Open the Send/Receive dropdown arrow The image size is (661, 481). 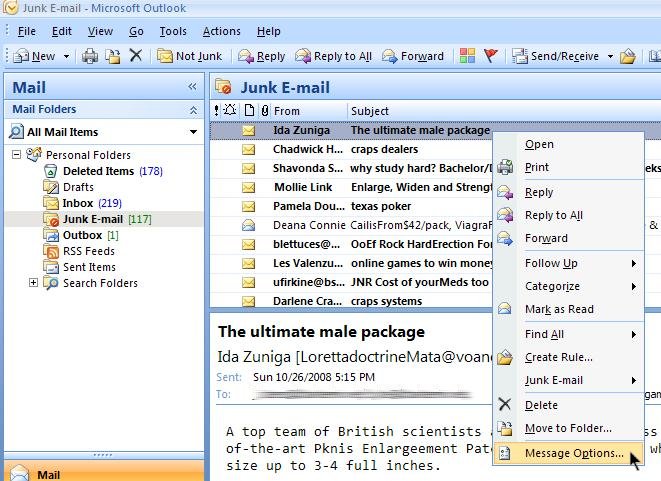(610, 56)
